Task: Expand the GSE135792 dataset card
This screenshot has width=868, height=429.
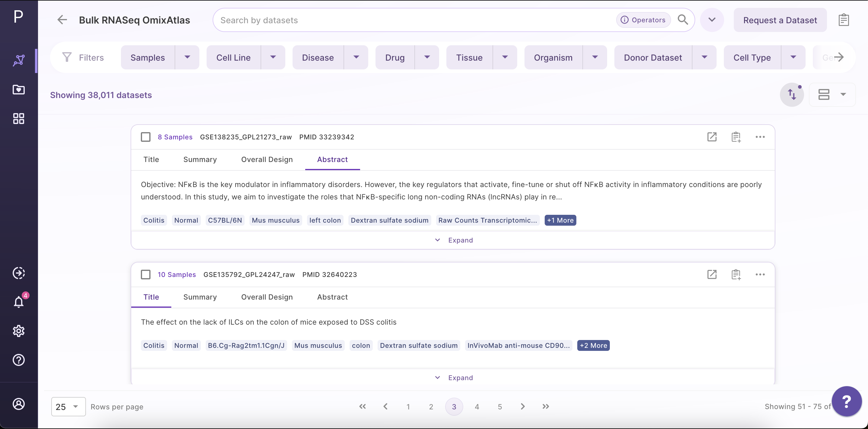Action: (454, 377)
